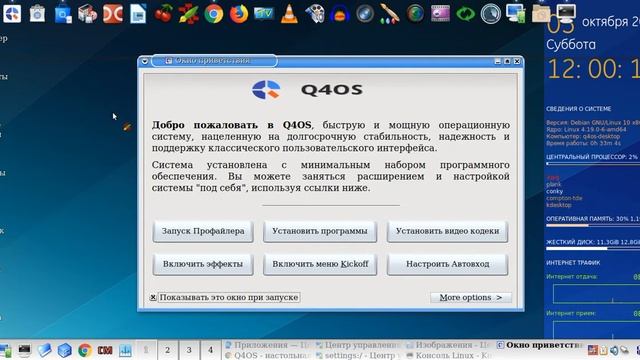Click the 'Запуск Профайлера' button
Viewport: 640px width, 360px height.
203,231
